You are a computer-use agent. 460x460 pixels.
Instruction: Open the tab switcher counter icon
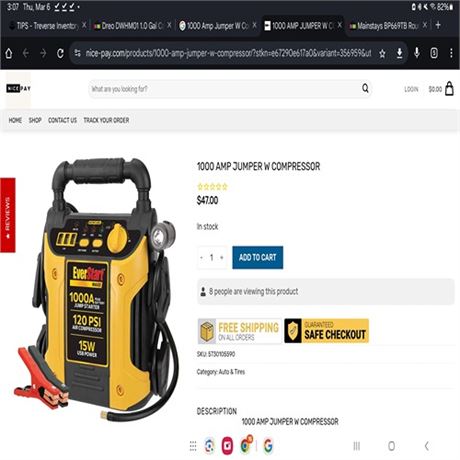pyautogui.click(x=434, y=53)
